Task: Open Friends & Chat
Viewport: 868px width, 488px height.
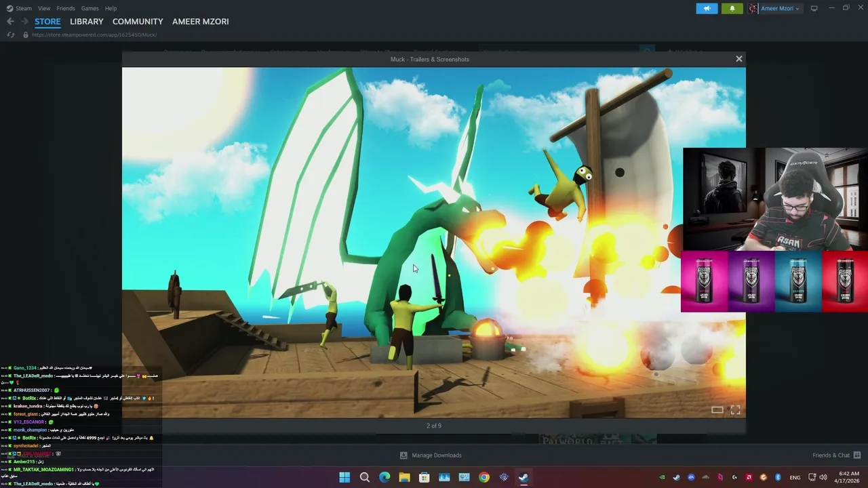Action: [x=837, y=455]
